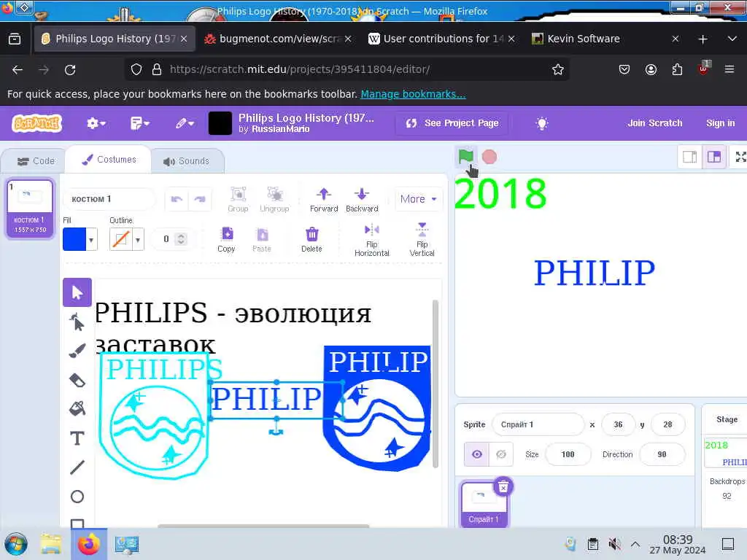Send selection Backward
This screenshot has height=560, width=747.
point(362,199)
